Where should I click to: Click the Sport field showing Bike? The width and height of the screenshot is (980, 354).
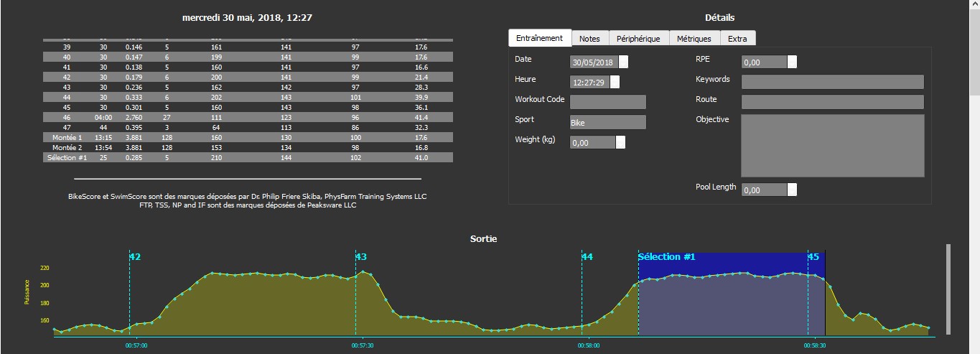[x=608, y=122]
